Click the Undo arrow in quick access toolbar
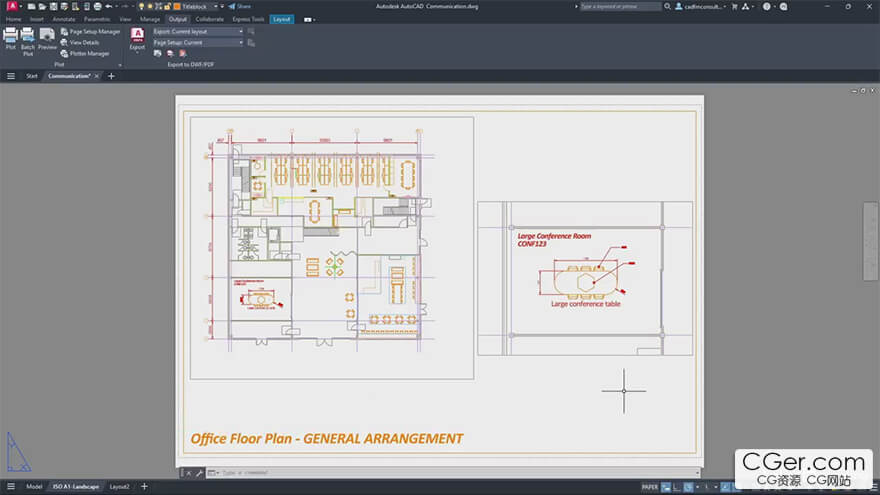 click(109, 7)
